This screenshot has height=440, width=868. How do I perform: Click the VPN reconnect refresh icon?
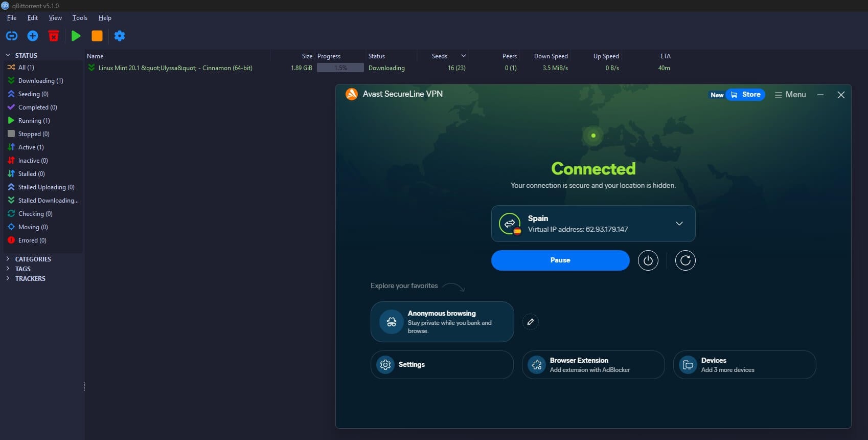point(686,260)
